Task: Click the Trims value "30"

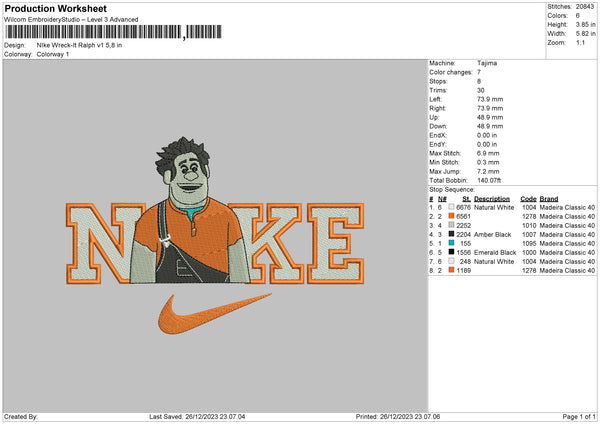Action: click(481, 90)
